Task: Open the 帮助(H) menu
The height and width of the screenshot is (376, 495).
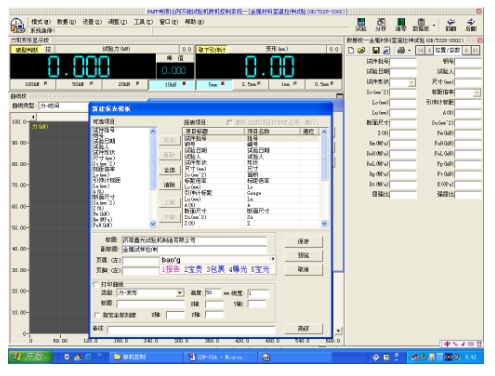Action: (x=194, y=22)
